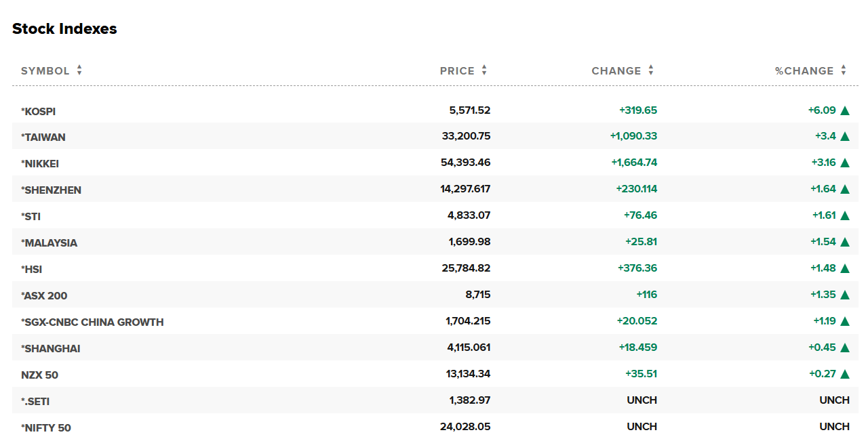The height and width of the screenshot is (441, 868).
Task: Click the up arrow next to NZX 50's +0.27
Action: tap(845, 374)
